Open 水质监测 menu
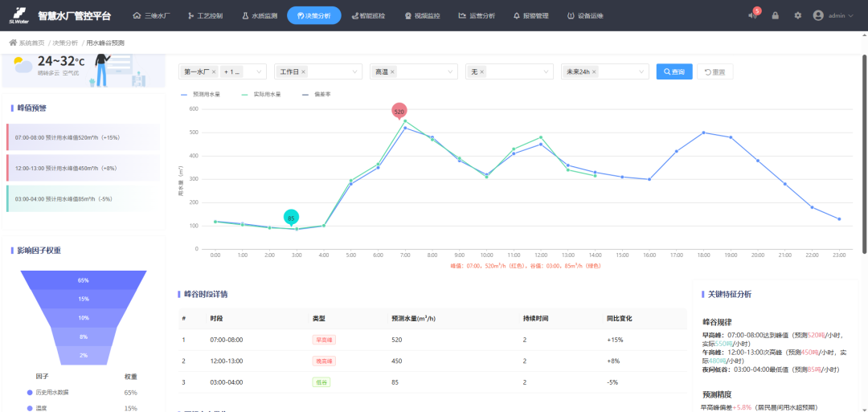The width and height of the screenshot is (868, 412). 260,15
